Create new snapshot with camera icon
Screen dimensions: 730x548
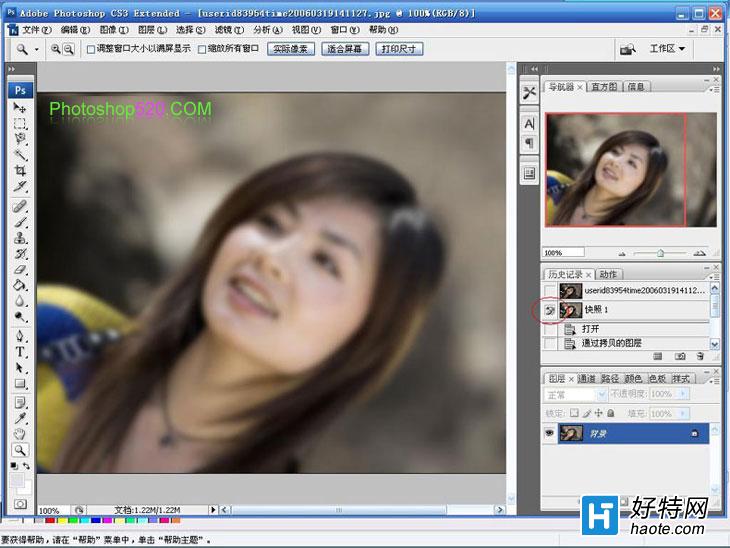[680, 356]
